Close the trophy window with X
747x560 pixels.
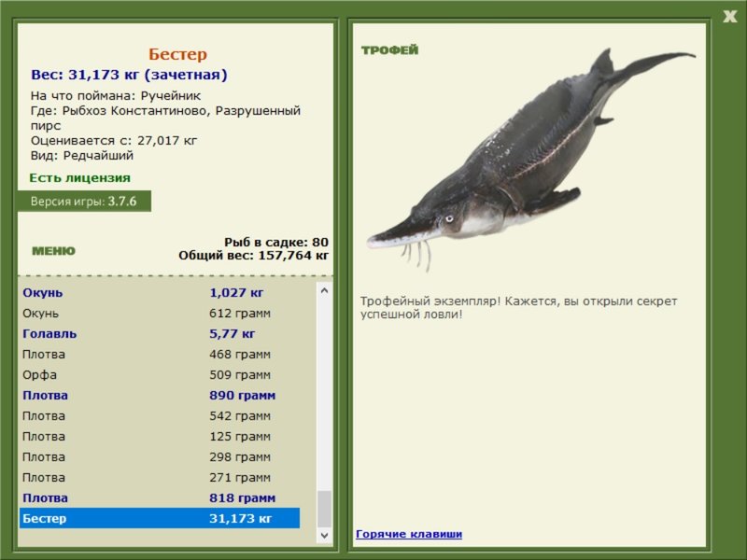coord(729,17)
